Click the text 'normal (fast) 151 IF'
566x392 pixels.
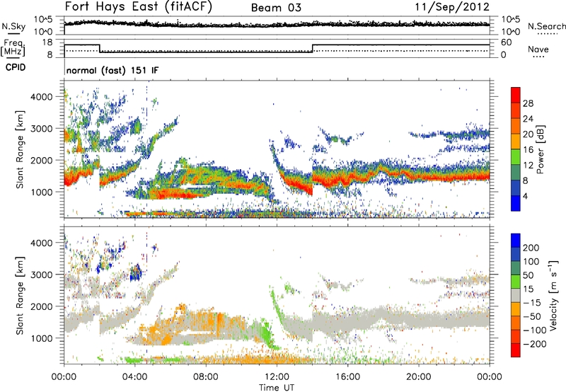coord(112,70)
